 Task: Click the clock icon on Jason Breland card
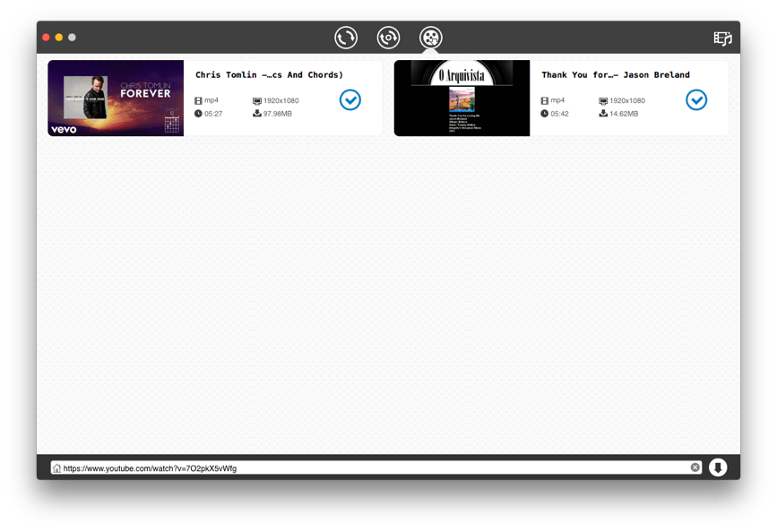pos(545,114)
